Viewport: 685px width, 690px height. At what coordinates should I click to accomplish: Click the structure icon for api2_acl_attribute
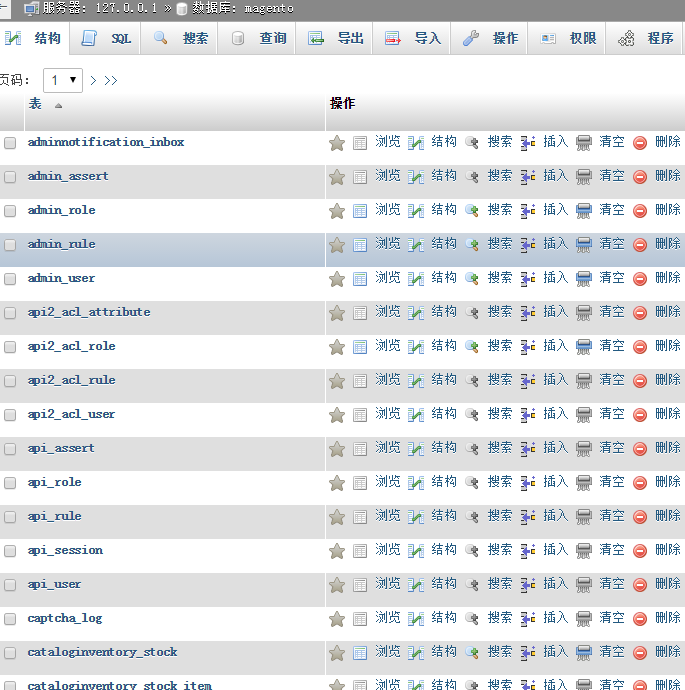pos(416,313)
